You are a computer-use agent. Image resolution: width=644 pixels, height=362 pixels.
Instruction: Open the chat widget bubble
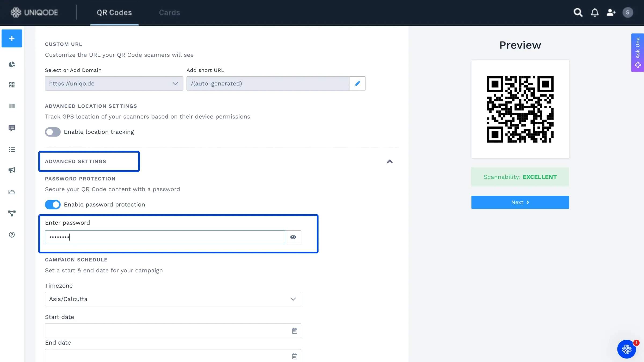627,349
